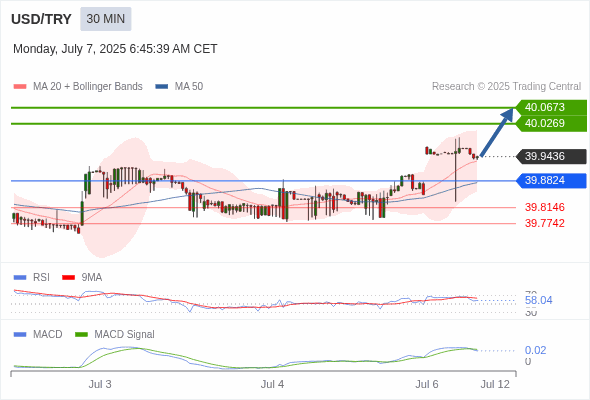Click the 9MA legend label
590x400 pixels.
[92, 278]
